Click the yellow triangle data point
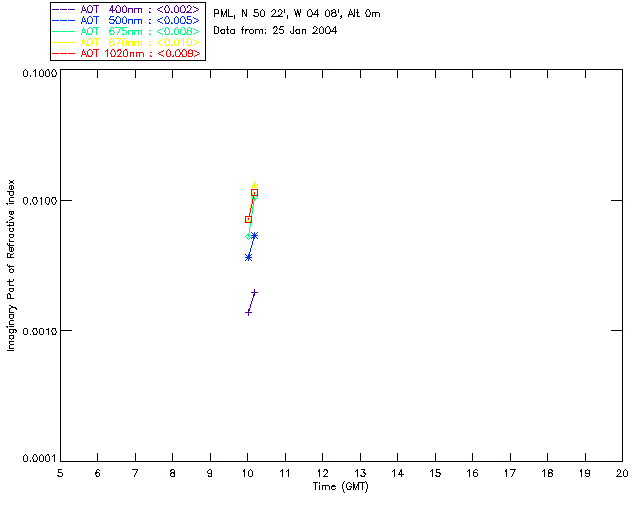Image resolution: width=640 pixels, height=512 pixels. (255, 185)
